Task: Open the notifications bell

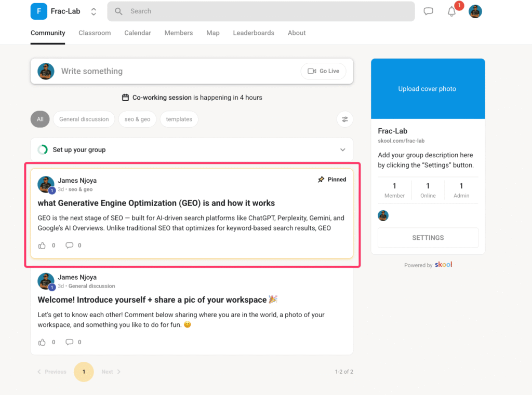Action: coord(451,12)
